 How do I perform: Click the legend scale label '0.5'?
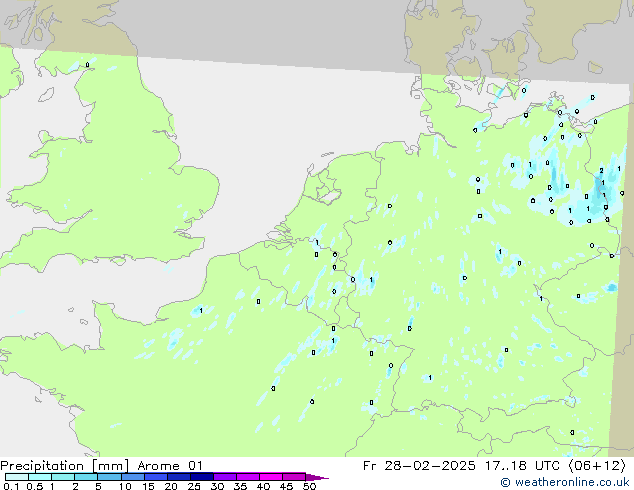pos(35,486)
